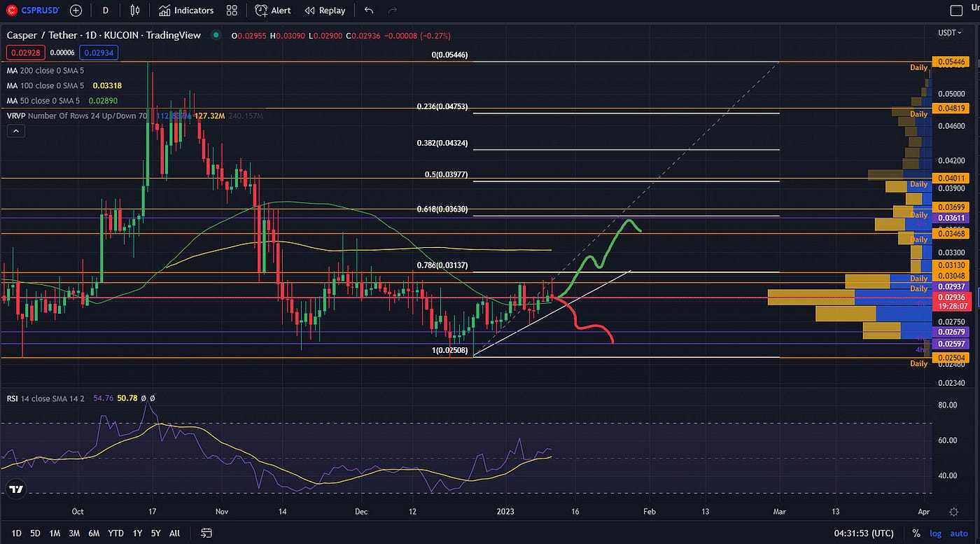Click the 0.02679 purple price label
980x544 pixels.
click(x=951, y=332)
